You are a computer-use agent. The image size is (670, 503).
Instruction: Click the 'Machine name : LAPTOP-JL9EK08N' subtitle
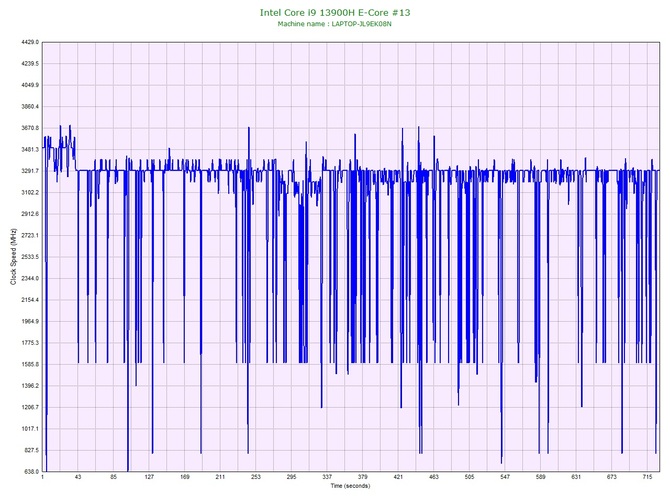(x=335, y=24)
